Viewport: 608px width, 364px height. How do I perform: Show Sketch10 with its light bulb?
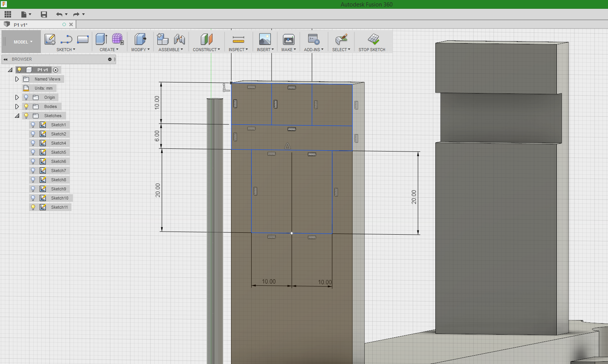click(33, 198)
